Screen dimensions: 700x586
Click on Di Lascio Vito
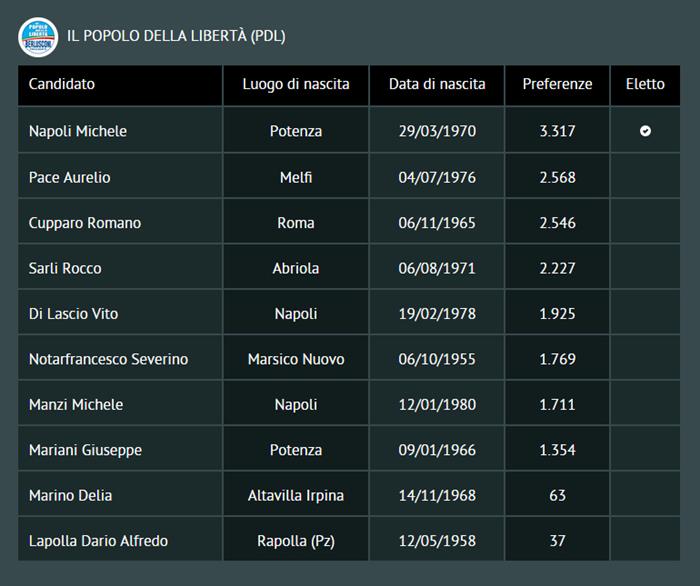coord(73,314)
